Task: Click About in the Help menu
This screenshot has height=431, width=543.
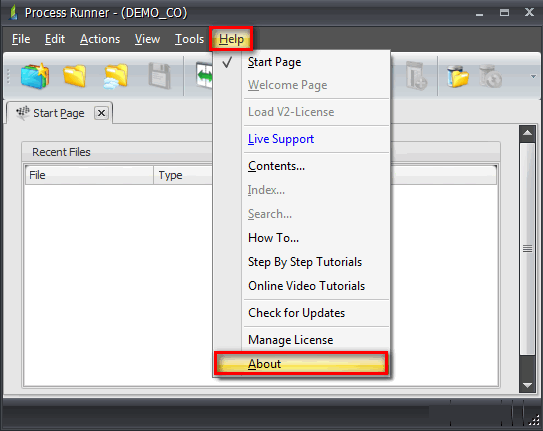Action: coord(302,363)
